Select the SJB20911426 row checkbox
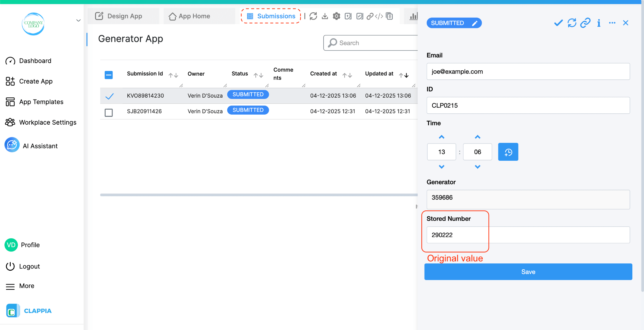Image resolution: width=644 pixels, height=330 pixels. (x=108, y=112)
